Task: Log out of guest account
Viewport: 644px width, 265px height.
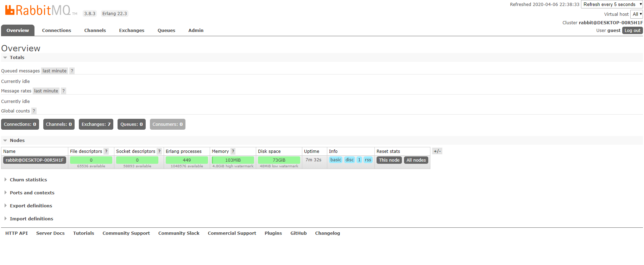Action: (632, 31)
